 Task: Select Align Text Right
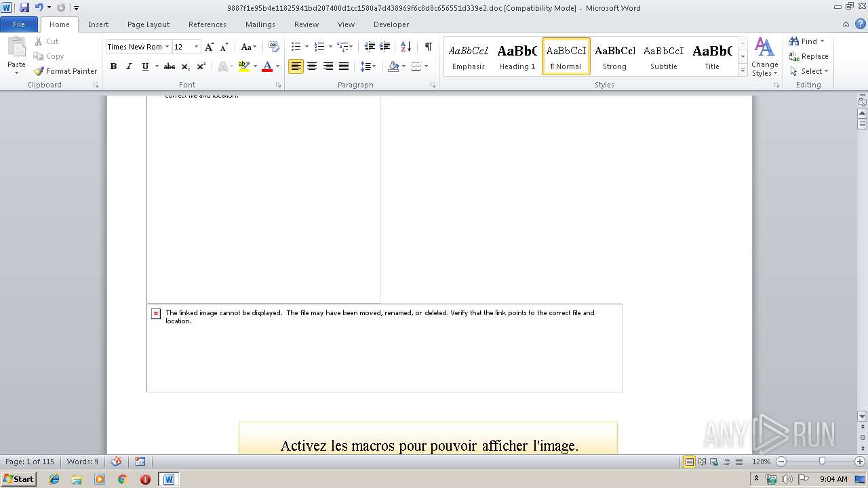328,66
